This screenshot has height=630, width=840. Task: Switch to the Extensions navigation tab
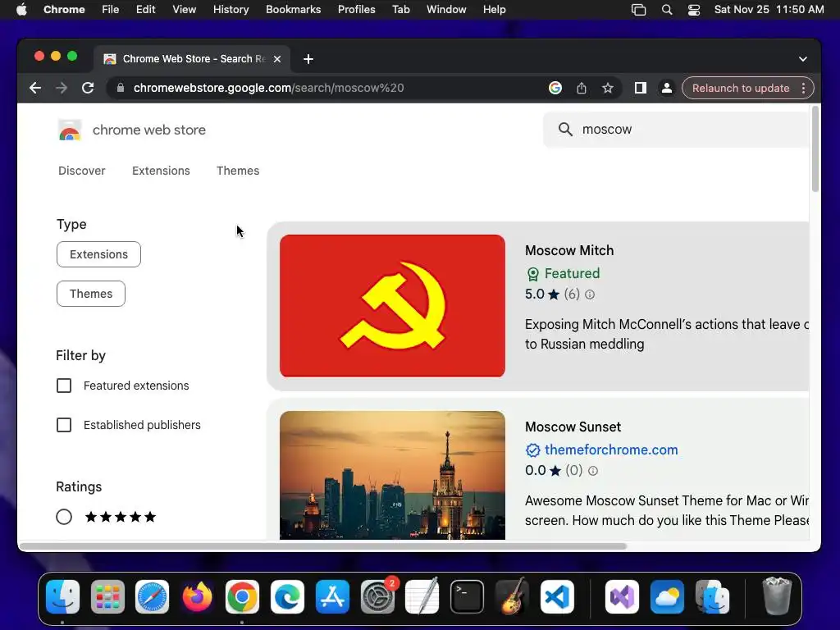pos(162,171)
